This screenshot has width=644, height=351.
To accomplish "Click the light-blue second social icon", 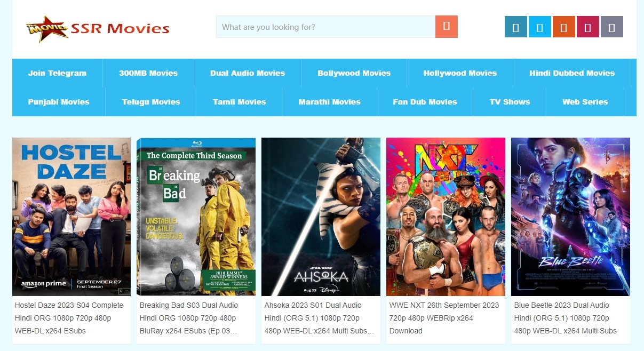I will coord(540,27).
